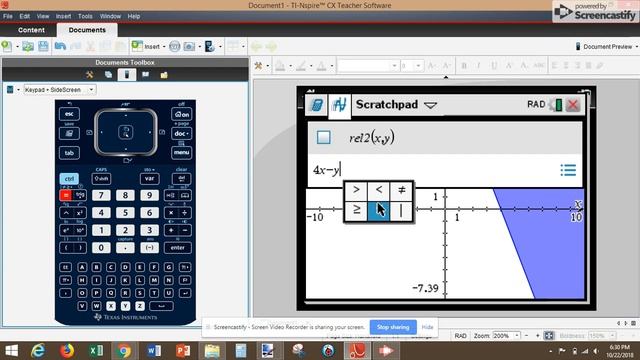Screen dimensions: 640x360
Task: Click the var key on the keypad
Action: [x=149, y=179]
